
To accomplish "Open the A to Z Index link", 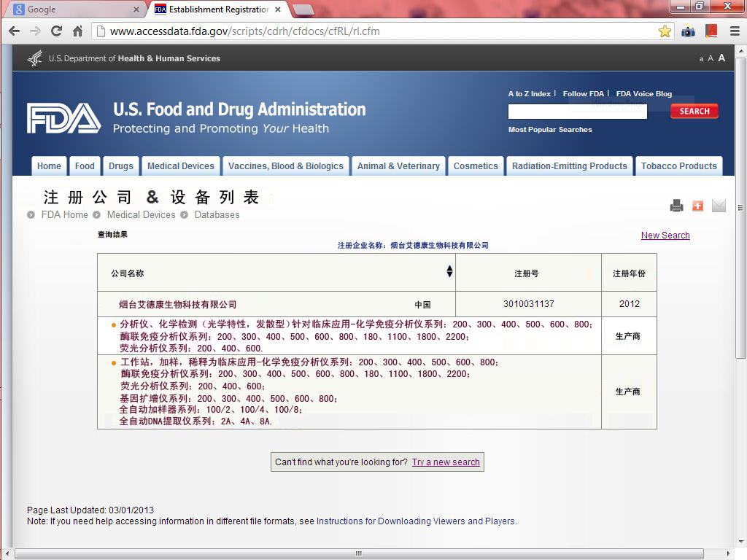I will [x=530, y=94].
